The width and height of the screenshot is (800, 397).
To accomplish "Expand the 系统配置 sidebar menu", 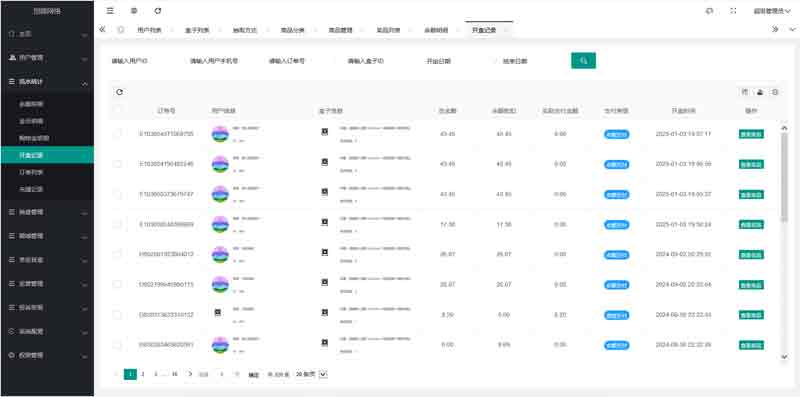I will 47,331.
